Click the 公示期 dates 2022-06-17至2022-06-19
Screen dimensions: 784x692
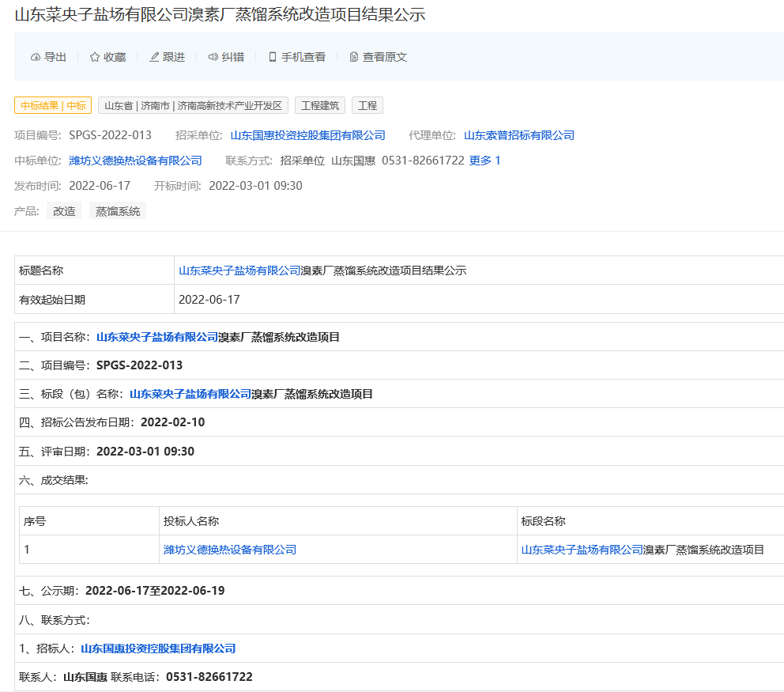pyautogui.click(x=155, y=591)
